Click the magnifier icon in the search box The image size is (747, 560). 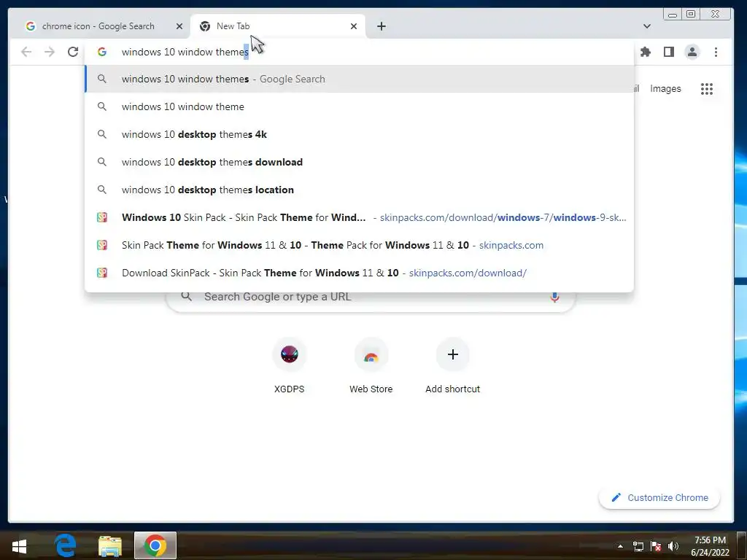[x=187, y=297]
